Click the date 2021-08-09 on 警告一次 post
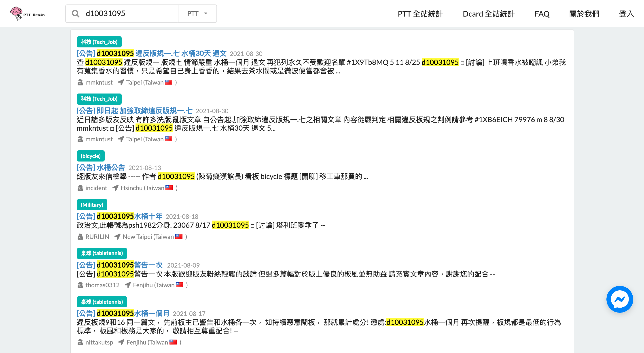This screenshot has height=353, width=644. [183, 265]
